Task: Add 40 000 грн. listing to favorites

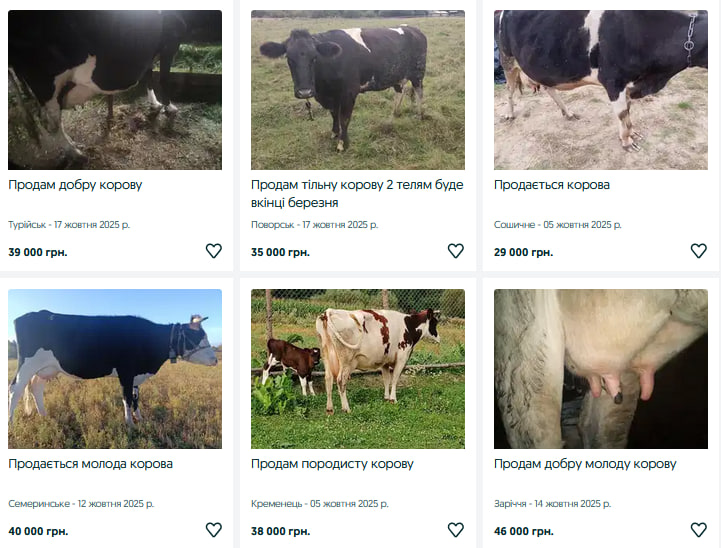Action: coord(213,530)
